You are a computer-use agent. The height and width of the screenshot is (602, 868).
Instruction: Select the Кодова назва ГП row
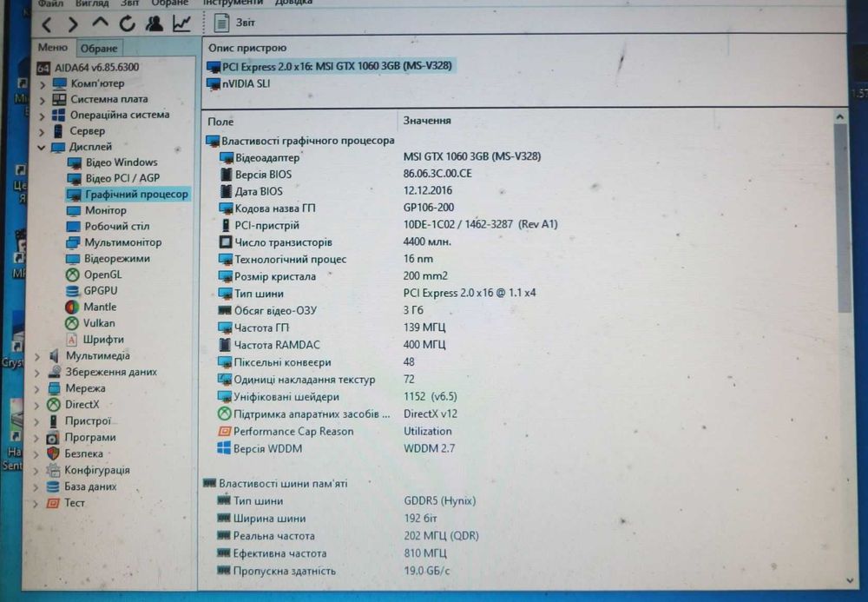[337, 208]
